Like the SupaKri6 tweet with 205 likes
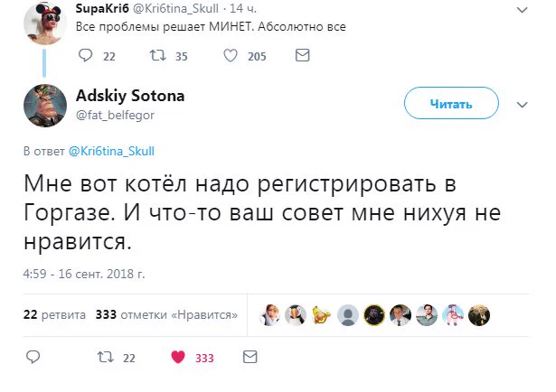Viewport: 556px width, 392px height. [x=231, y=56]
